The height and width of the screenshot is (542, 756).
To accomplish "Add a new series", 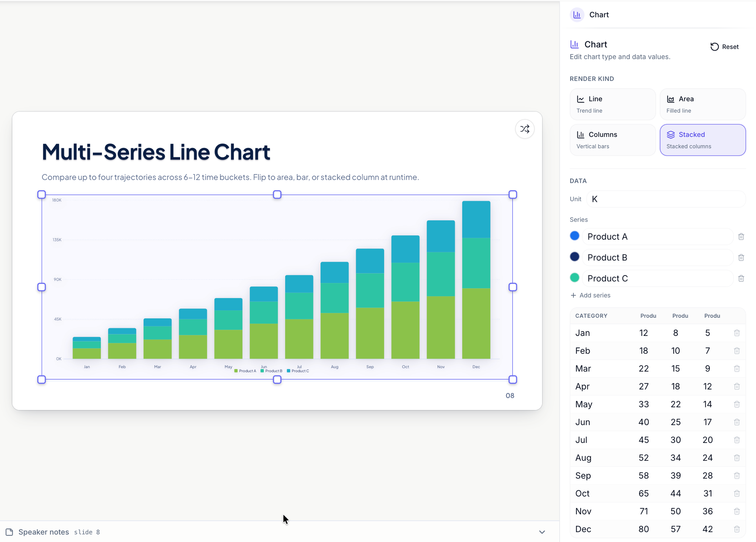I will pyautogui.click(x=590, y=295).
